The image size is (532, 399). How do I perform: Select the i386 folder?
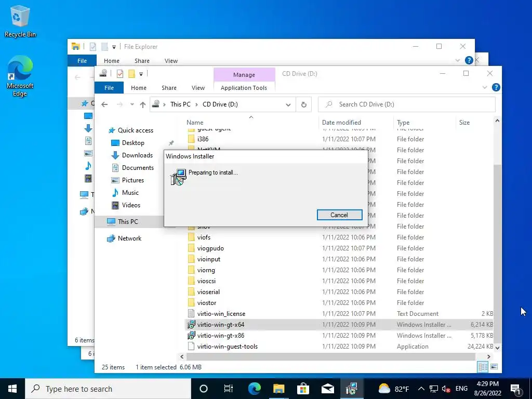203,139
